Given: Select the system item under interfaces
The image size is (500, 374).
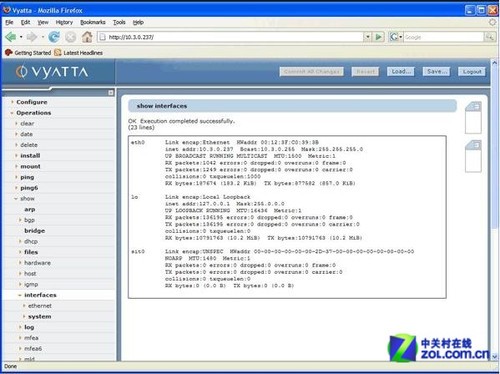Looking at the screenshot, I should tap(40, 317).
